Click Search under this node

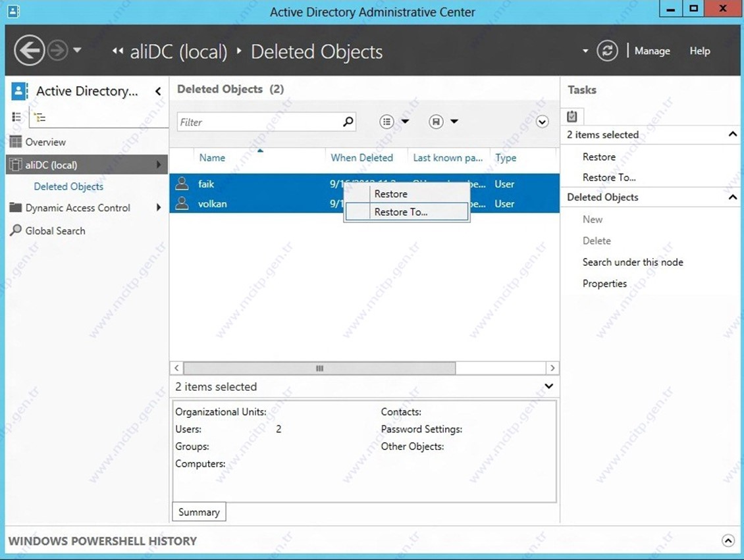click(633, 262)
